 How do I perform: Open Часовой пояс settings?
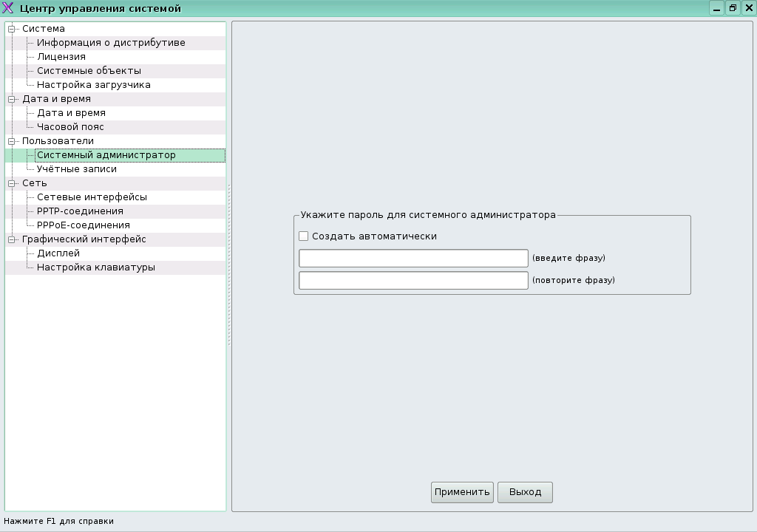pos(70,127)
